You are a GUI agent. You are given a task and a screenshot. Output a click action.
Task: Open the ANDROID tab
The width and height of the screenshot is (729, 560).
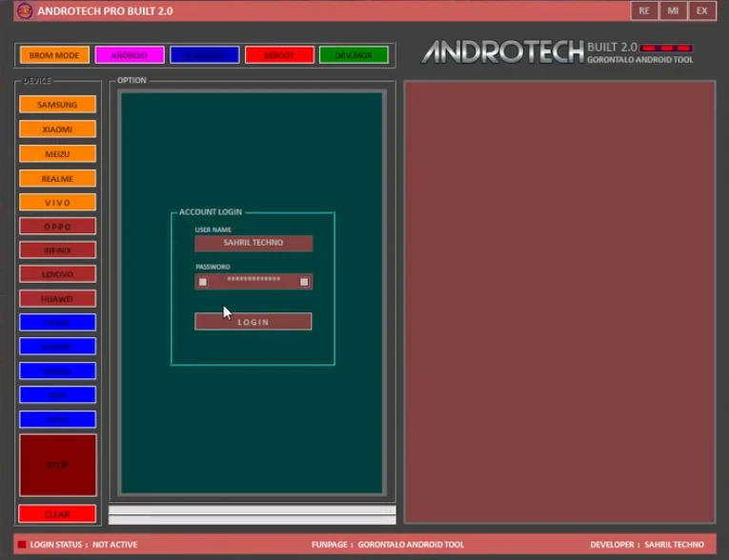click(x=130, y=55)
